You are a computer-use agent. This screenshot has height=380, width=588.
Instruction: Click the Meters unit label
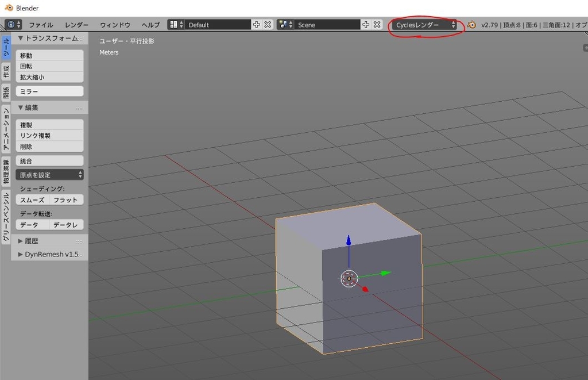click(x=109, y=52)
